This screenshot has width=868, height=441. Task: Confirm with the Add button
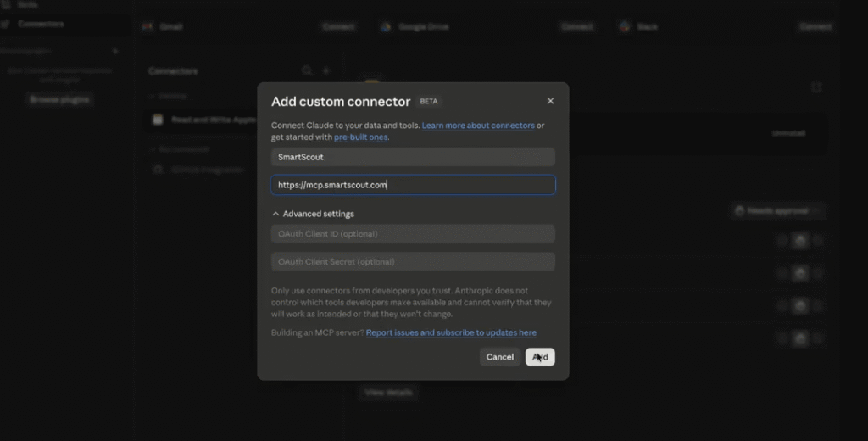[x=540, y=357]
